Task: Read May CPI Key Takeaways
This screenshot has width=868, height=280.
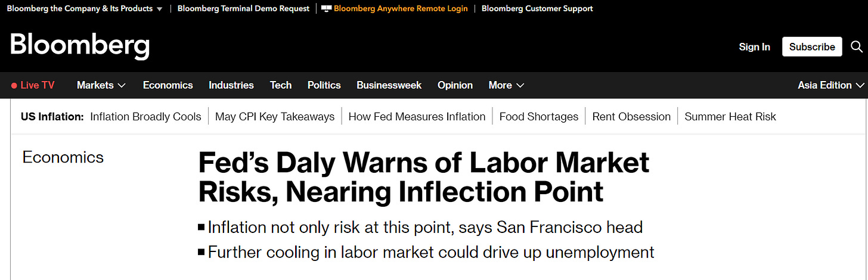Action: [275, 117]
